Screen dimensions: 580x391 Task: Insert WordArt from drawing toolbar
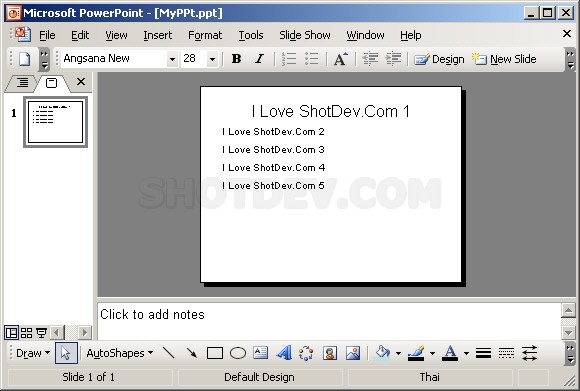pyautogui.click(x=284, y=353)
